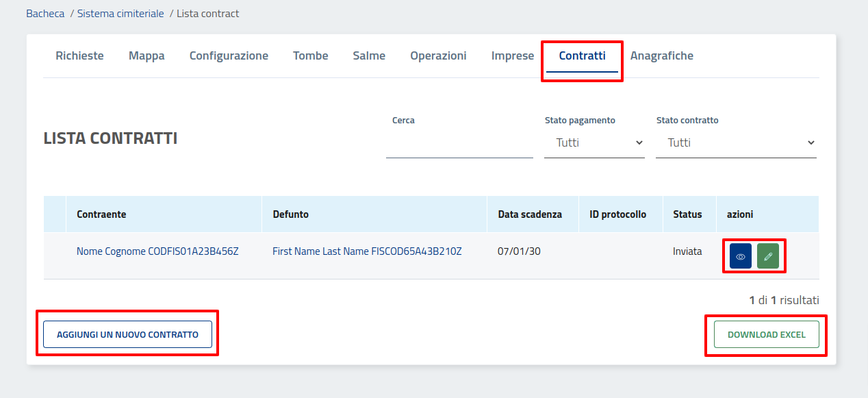Open defunto First Name Last Name link
868x398 pixels.
[x=367, y=251]
